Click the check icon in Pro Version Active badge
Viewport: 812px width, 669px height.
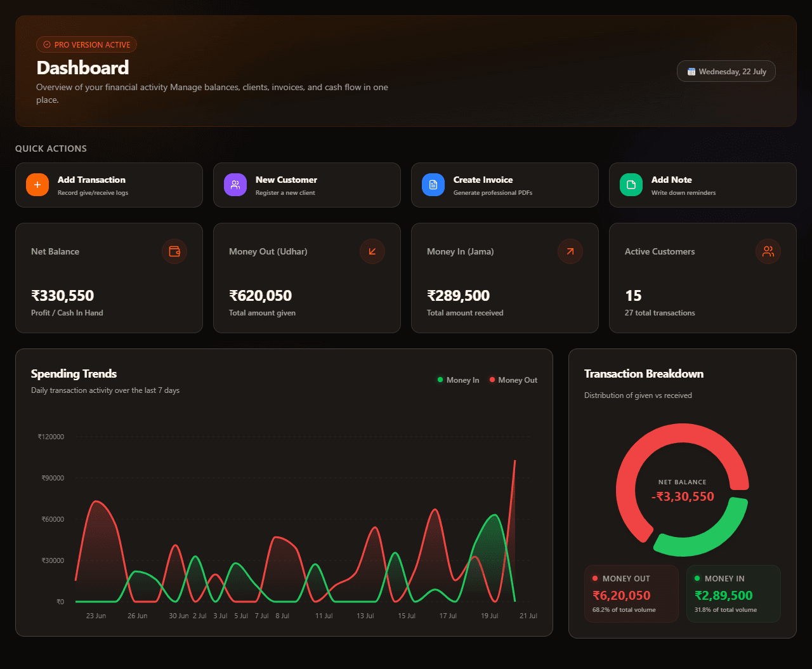click(x=47, y=45)
